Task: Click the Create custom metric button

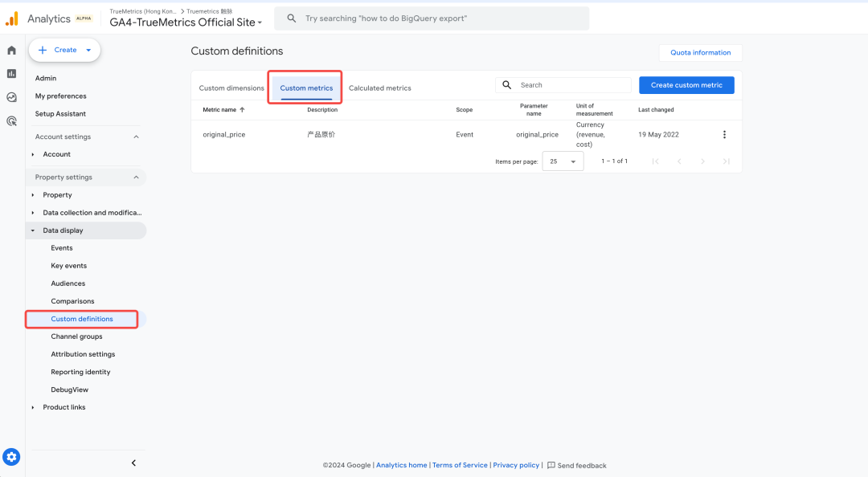Action: pyautogui.click(x=686, y=85)
